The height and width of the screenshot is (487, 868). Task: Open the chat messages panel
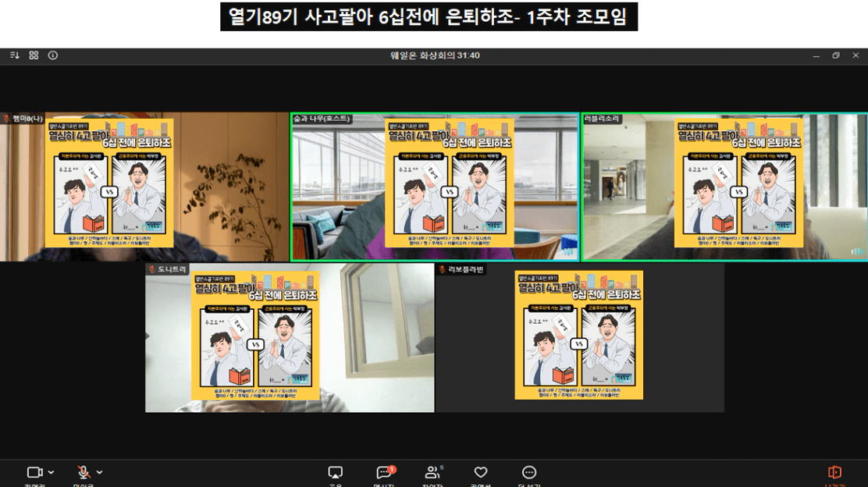tap(384, 472)
